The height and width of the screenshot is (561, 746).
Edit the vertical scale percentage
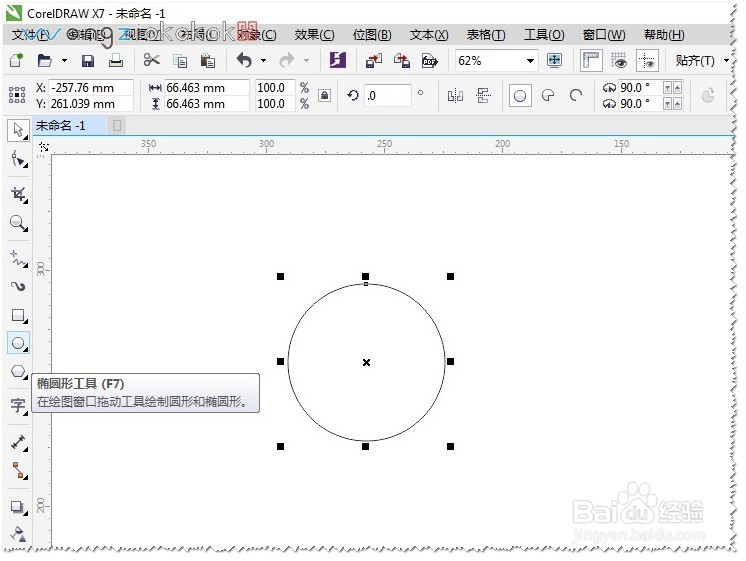pyautogui.click(x=275, y=103)
